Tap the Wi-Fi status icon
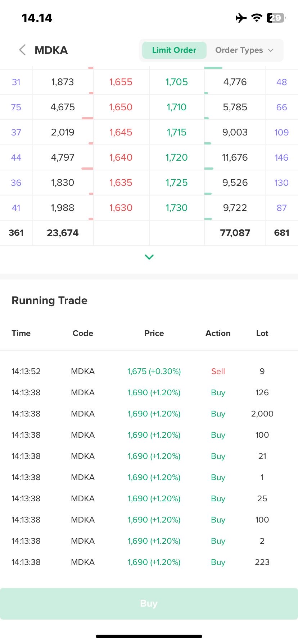Viewport: 298px width, 644px height. coord(257,18)
